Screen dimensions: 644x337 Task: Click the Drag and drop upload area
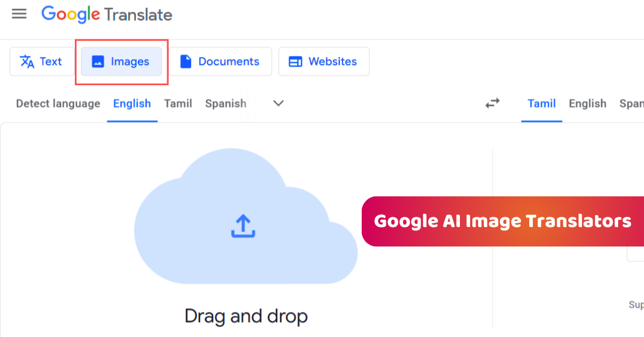coord(246,317)
